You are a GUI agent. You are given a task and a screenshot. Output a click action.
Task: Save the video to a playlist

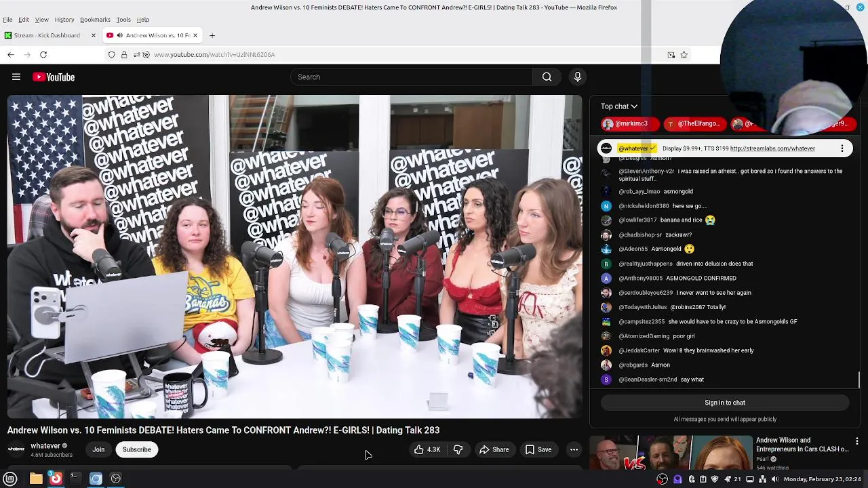(x=538, y=449)
